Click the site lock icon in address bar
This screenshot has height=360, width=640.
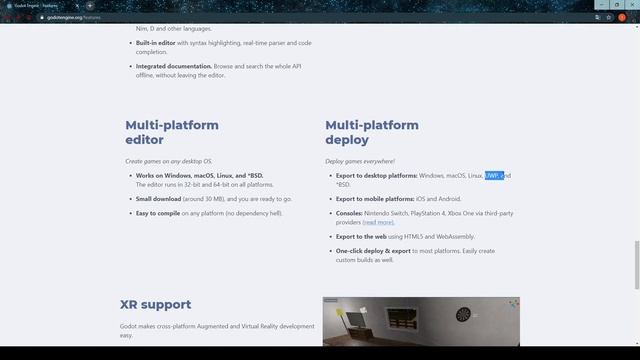(42, 18)
